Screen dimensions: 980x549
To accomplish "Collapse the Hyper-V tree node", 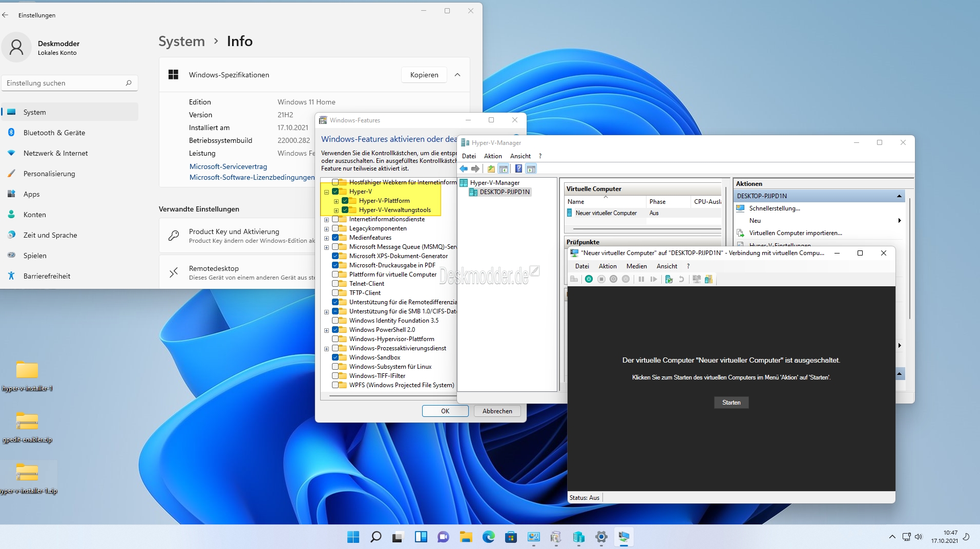I will coord(326,192).
